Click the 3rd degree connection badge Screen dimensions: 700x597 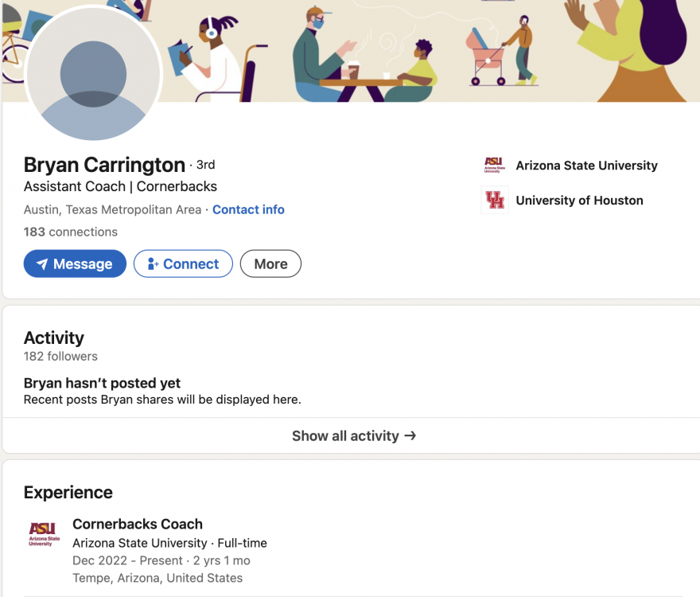[205, 165]
